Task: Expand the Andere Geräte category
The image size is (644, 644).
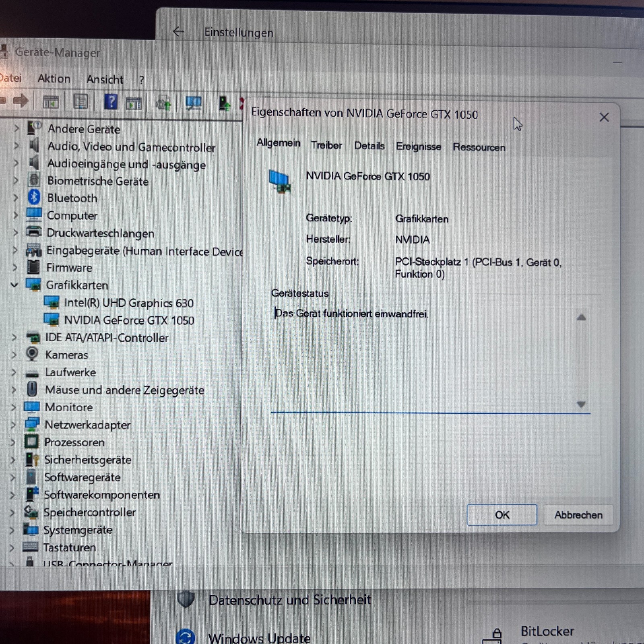Action: (16, 128)
